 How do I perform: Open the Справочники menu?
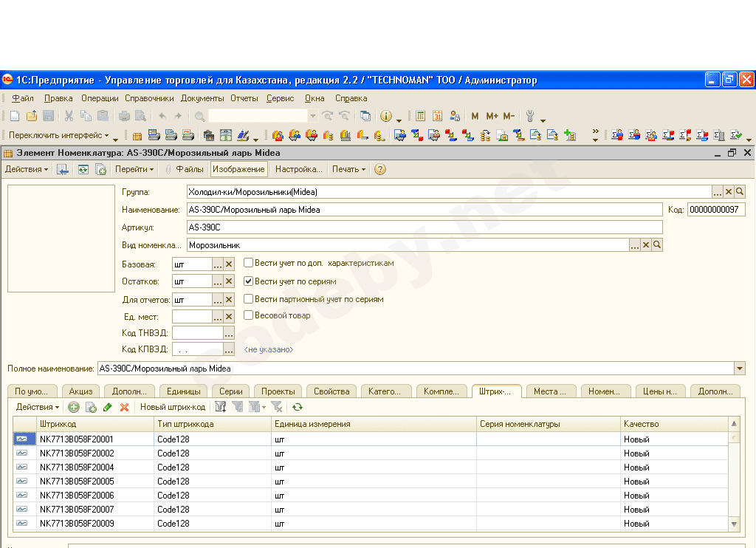click(x=149, y=98)
